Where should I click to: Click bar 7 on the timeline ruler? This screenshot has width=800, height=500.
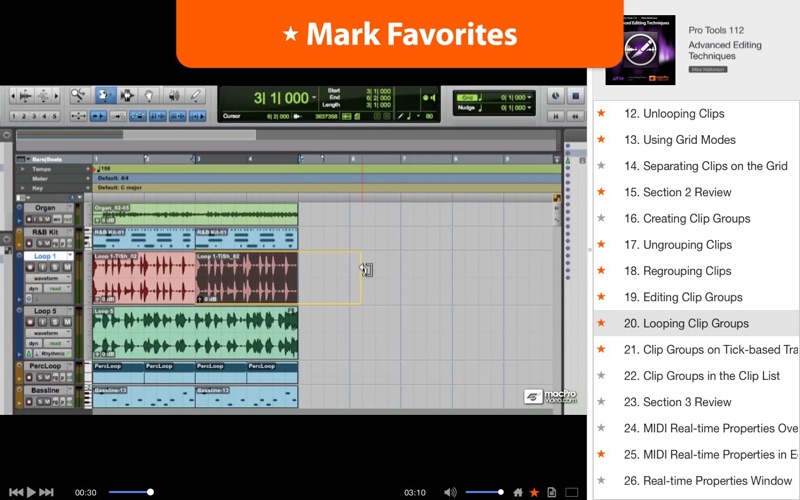pos(403,159)
